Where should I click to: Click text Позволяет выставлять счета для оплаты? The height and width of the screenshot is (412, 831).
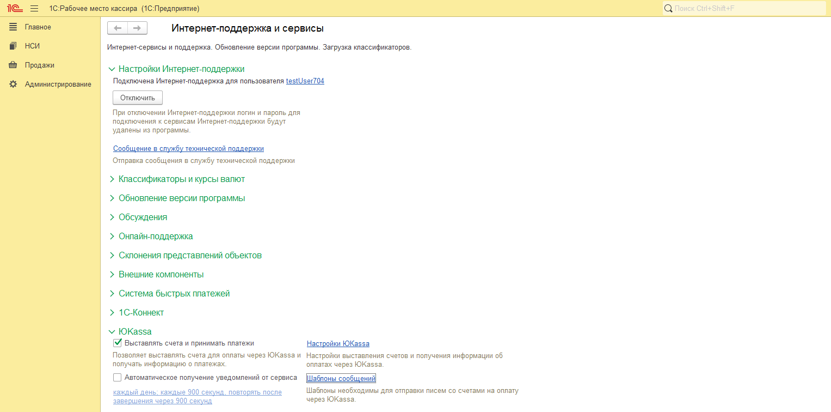pyautogui.click(x=207, y=360)
